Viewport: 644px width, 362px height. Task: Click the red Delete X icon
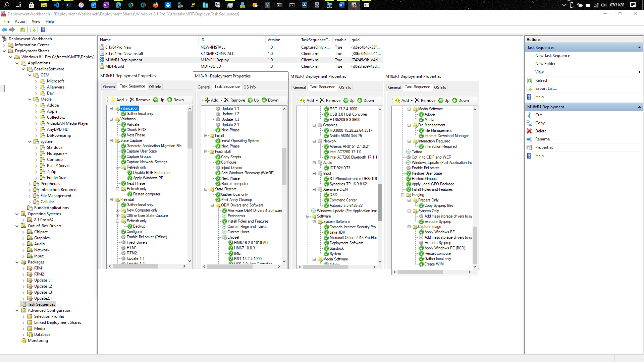coord(529,131)
